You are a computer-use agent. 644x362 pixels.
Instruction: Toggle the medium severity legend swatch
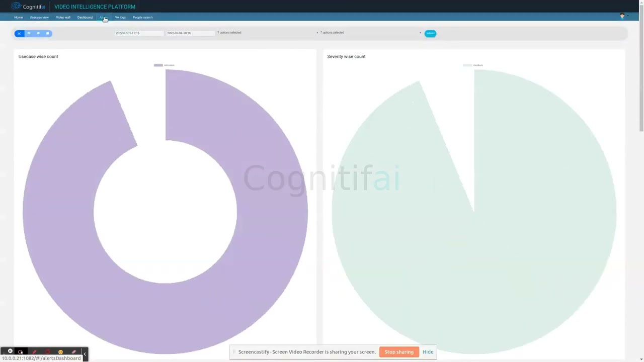point(467,65)
